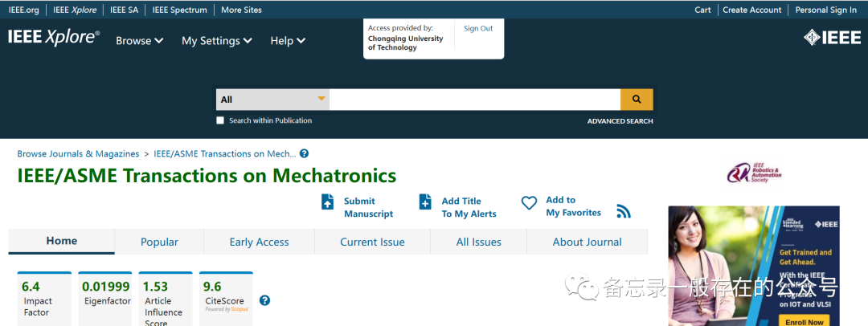Open the IEEE Spectrum link
The width and height of the screenshot is (868, 326).
click(180, 10)
